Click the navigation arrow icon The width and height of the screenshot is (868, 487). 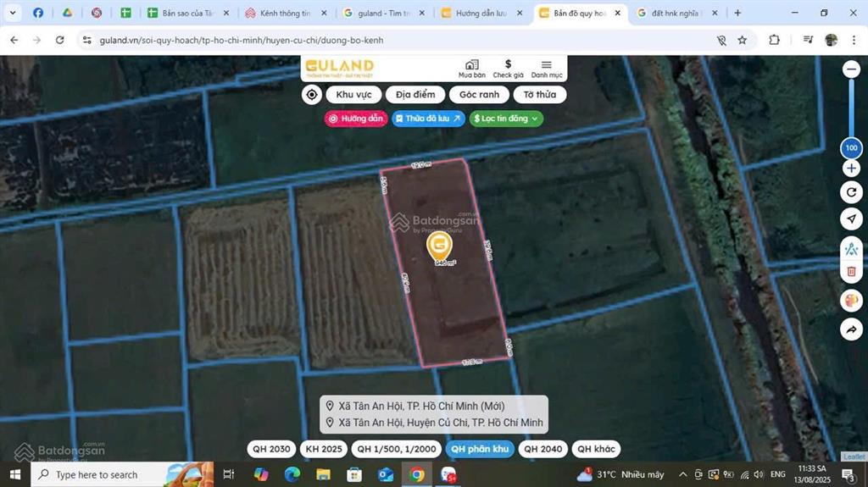tap(851, 219)
